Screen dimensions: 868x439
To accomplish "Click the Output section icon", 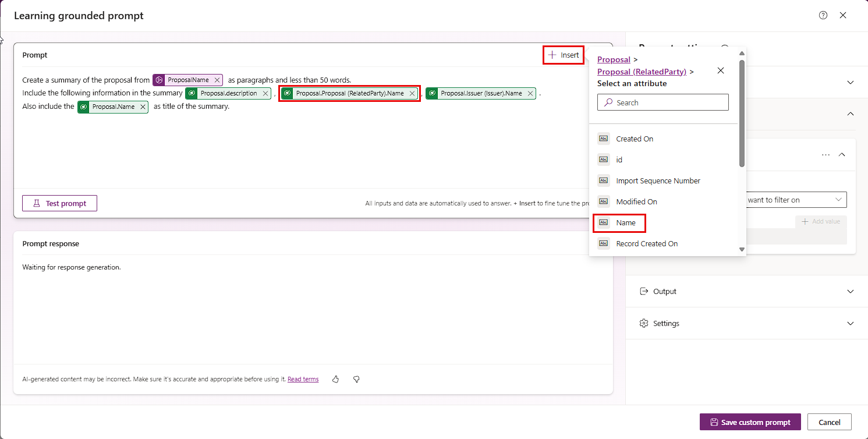I will coord(643,291).
